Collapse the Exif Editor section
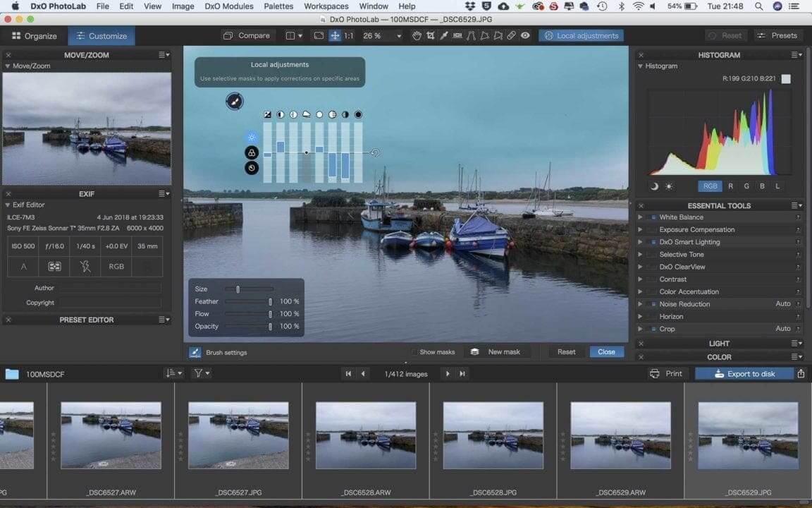812x508 pixels. click(x=7, y=205)
